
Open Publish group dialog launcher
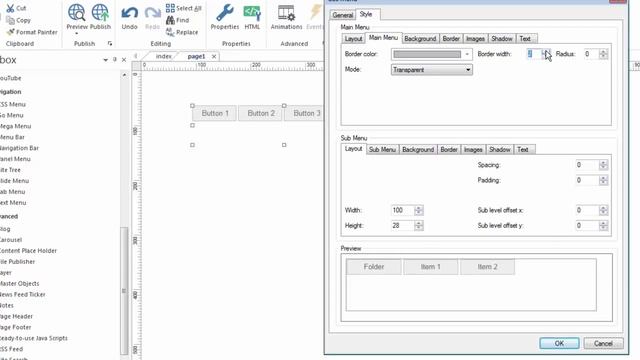click(110, 43)
